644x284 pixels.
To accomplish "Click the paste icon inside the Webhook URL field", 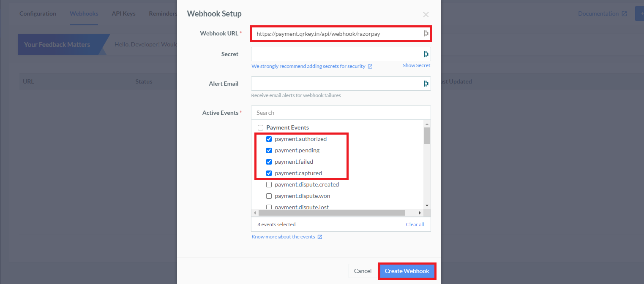I will (x=426, y=33).
